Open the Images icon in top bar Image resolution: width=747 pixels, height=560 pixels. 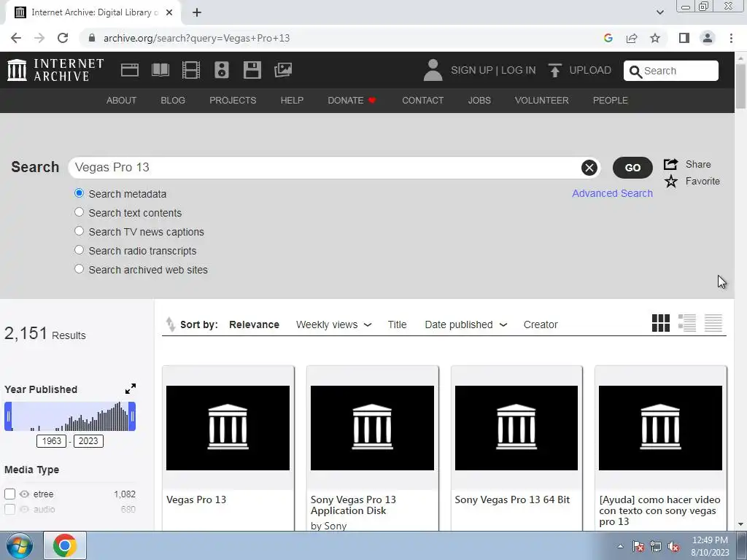coord(283,70)
